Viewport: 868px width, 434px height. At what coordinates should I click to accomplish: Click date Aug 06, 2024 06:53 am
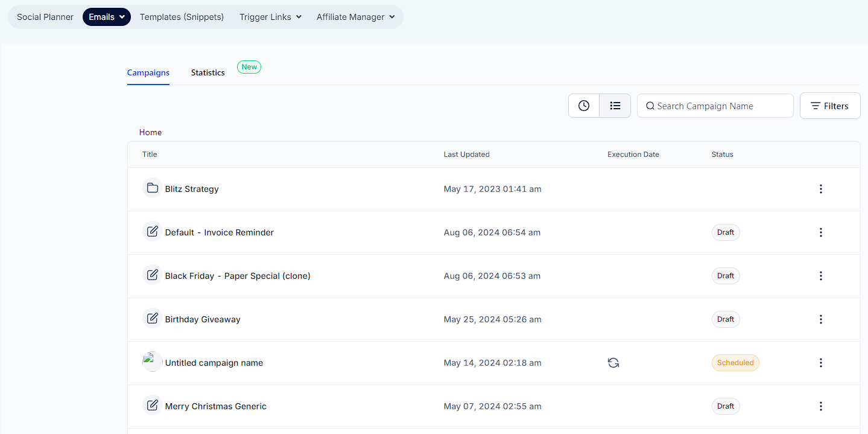492,276
